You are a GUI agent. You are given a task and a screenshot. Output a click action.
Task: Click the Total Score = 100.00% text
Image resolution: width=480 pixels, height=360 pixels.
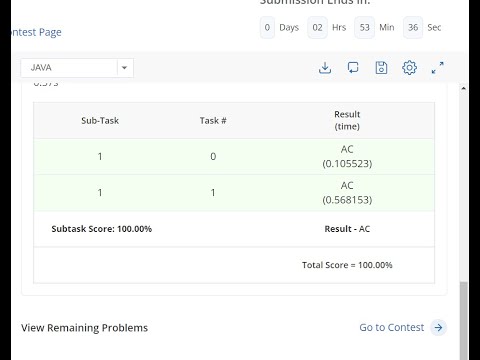tap(347, 265)
